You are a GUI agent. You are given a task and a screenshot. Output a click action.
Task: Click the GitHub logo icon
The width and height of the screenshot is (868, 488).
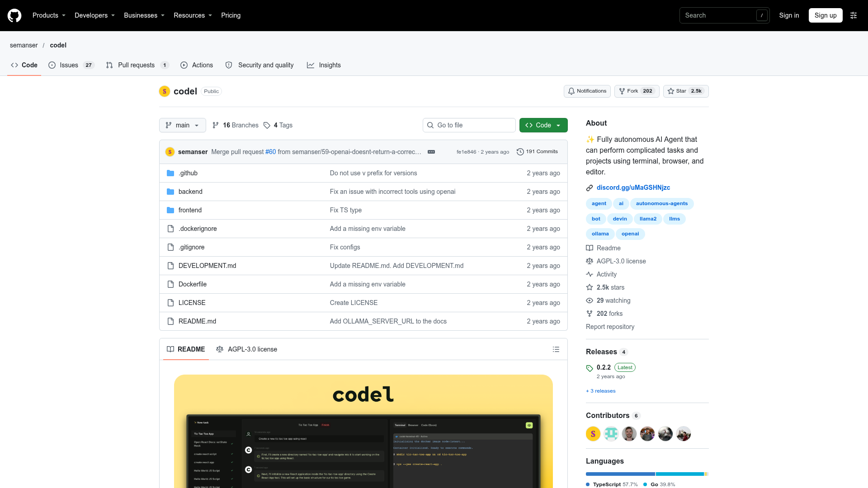(x=14, y=15)
